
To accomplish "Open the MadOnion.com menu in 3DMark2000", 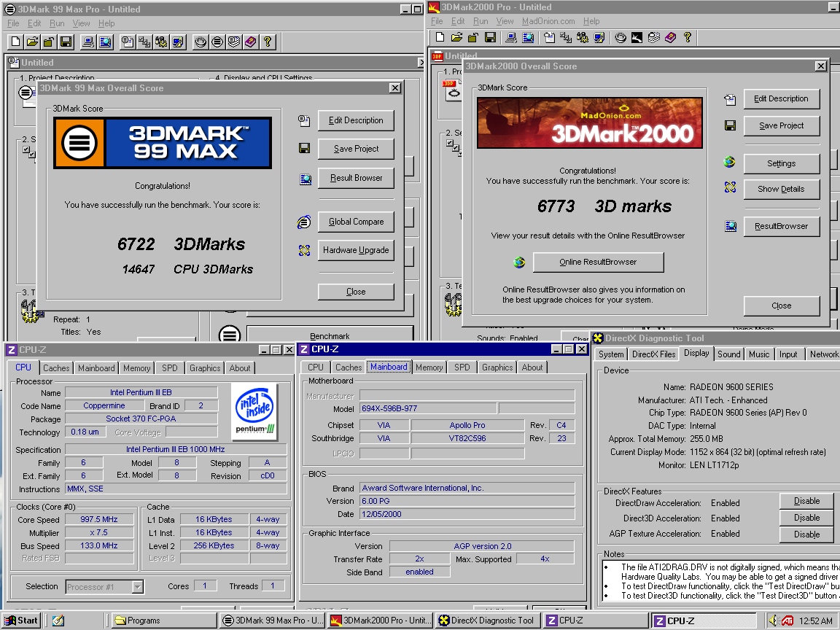I will tap(548, 21).
